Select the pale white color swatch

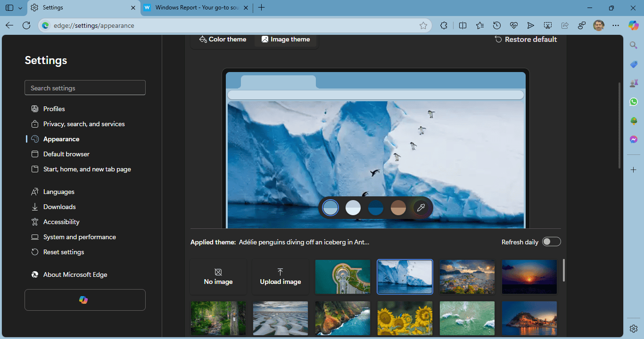tap(353, 208)
